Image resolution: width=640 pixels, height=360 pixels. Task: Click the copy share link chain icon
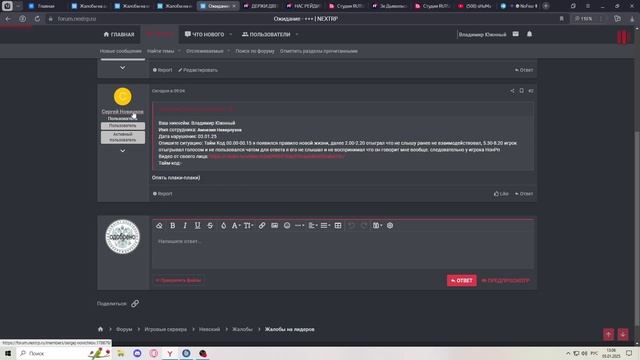click(x=135, y=303)
